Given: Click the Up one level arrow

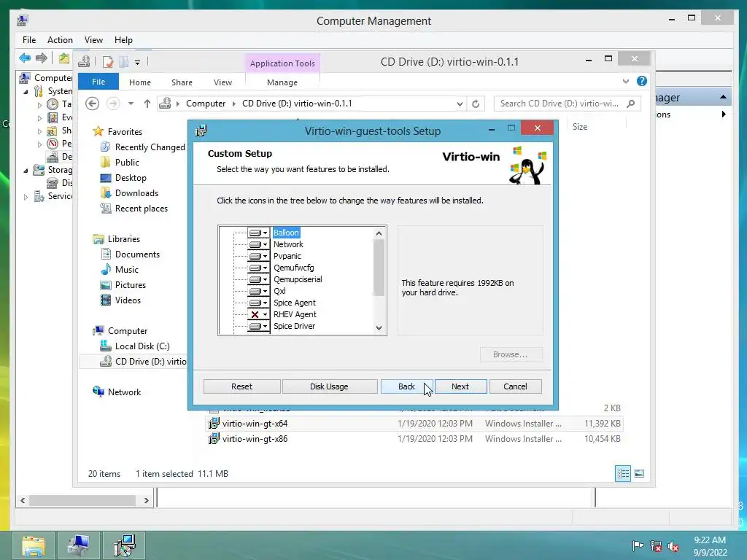Looking at the screenshot, I should tap(147, 104).
